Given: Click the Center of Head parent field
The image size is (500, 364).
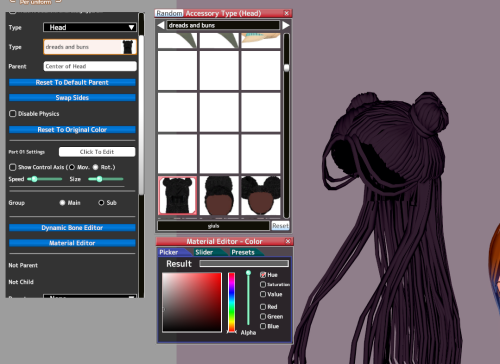Looking at the screenshot, I should tap(90, 66).
